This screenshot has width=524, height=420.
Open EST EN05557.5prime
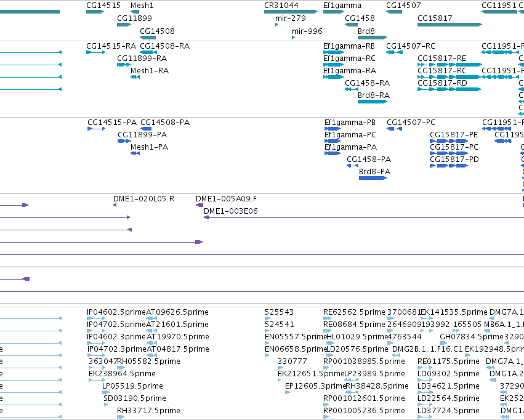[267, 343]
